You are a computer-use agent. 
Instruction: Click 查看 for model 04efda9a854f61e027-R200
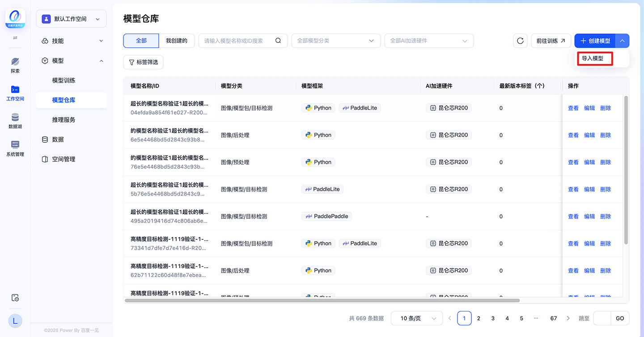point(573,108)
